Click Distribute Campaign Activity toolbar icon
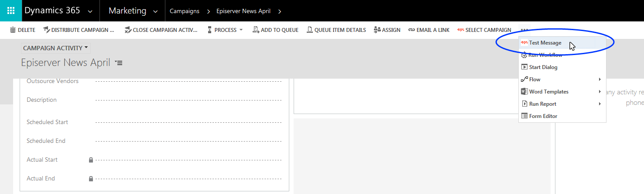644x194 pixels. coord(46,30)
